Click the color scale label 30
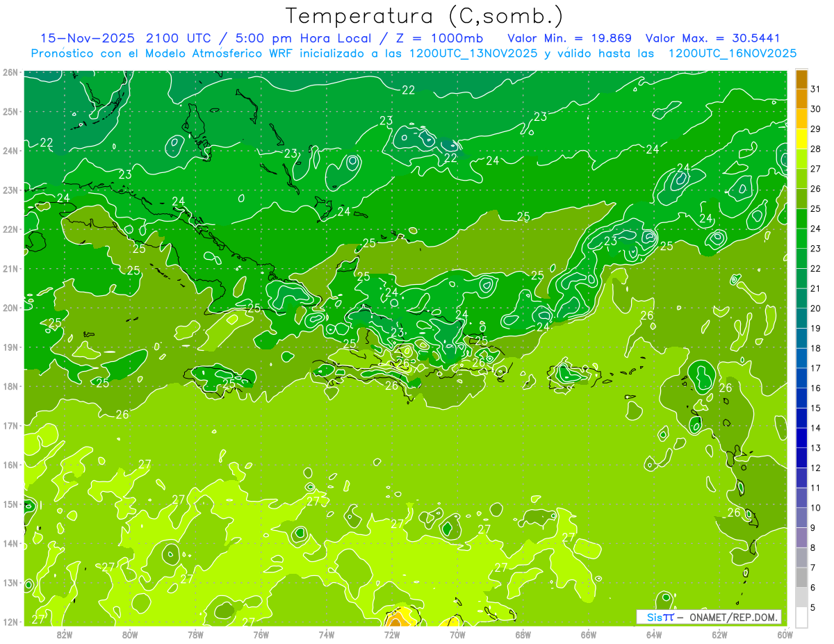This screenshot has height=644, width=834. click(x=815, y=109)
